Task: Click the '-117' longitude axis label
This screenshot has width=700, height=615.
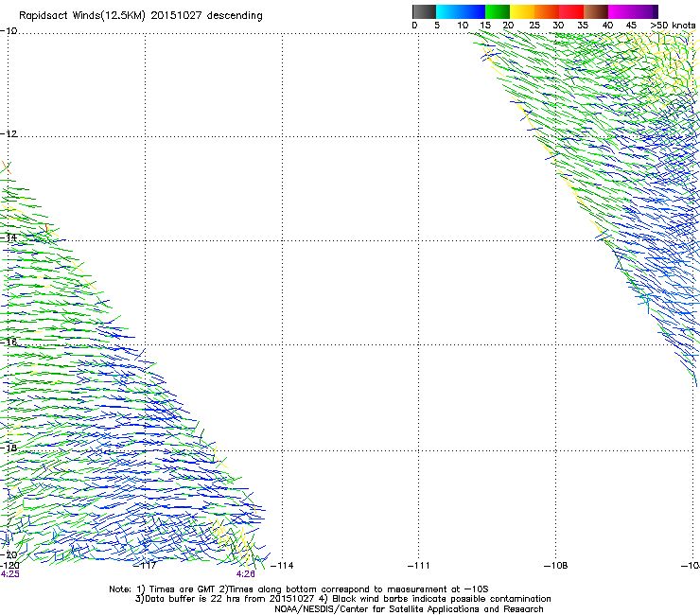Action: (x=145, y=566)
